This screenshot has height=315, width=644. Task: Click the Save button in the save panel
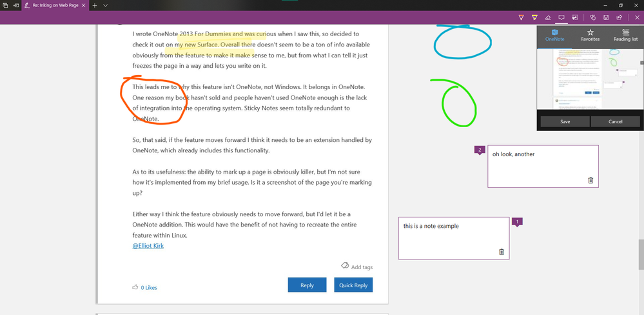[565, 121]
